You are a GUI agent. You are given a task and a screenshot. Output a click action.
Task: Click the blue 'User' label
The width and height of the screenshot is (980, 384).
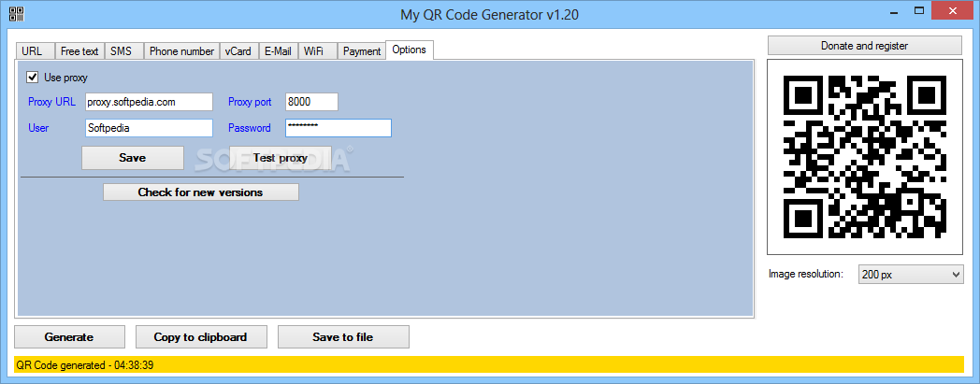(x=38, y=128)
